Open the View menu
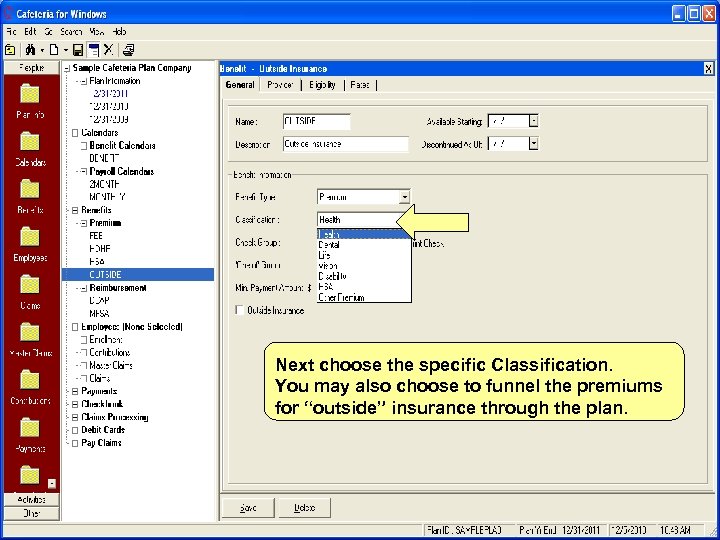720x540 pixels. (x=97, y=32)
